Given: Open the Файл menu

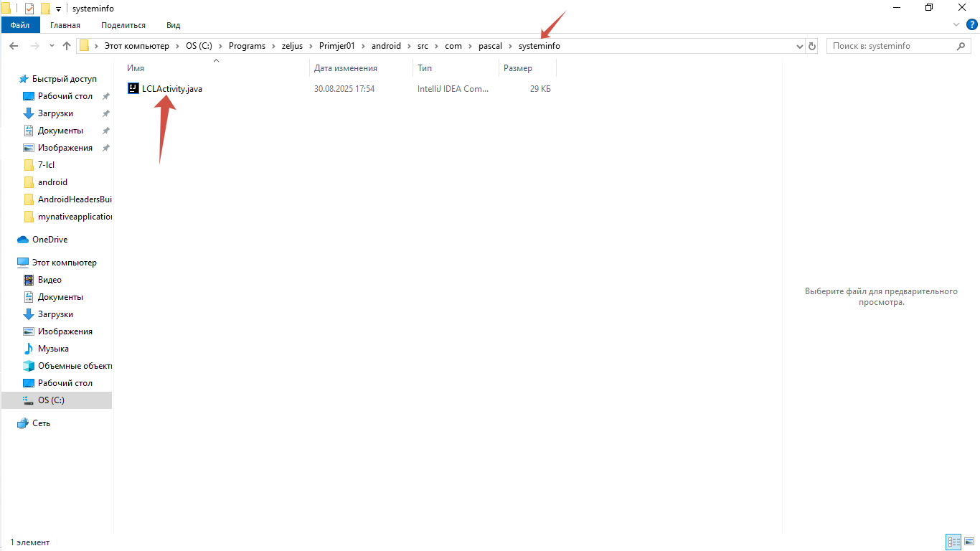Looking at the screenshot, I should (20, 25).
